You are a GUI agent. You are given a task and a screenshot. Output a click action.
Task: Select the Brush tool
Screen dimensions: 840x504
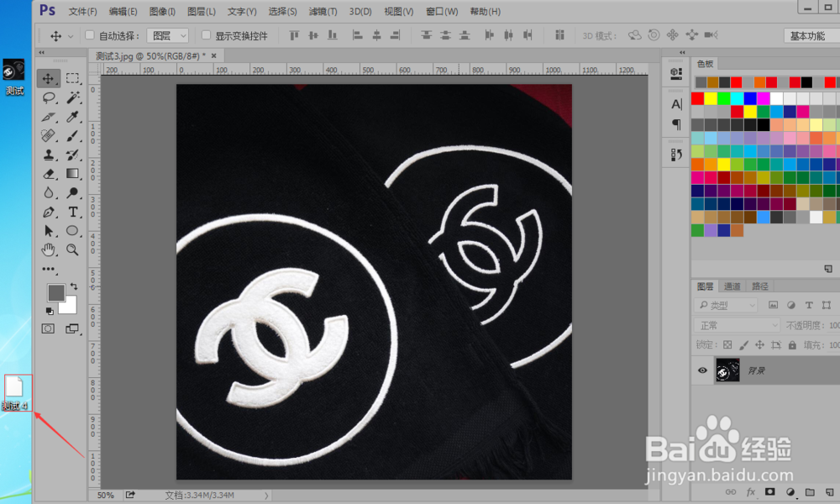(72, 136)
